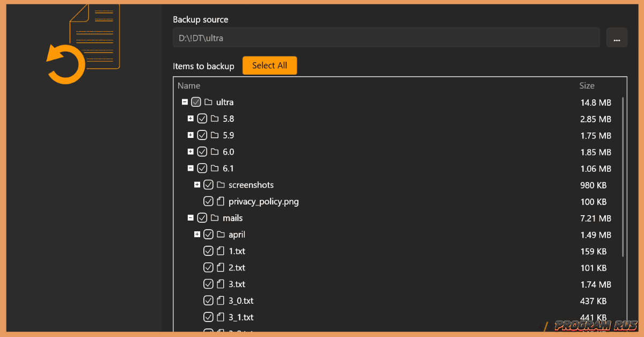
Task: Click the file icon next to 1.txt
Action: coord(220,251)
